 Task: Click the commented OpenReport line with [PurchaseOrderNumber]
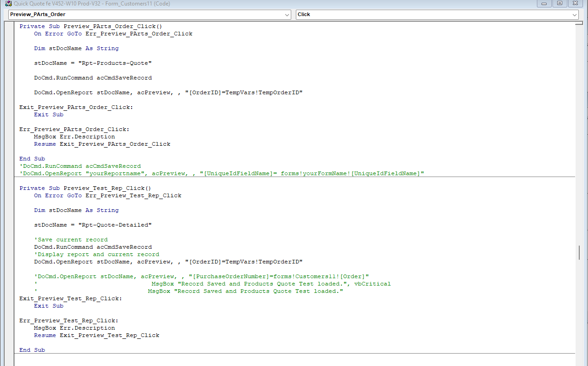click(x=202, y=276)
